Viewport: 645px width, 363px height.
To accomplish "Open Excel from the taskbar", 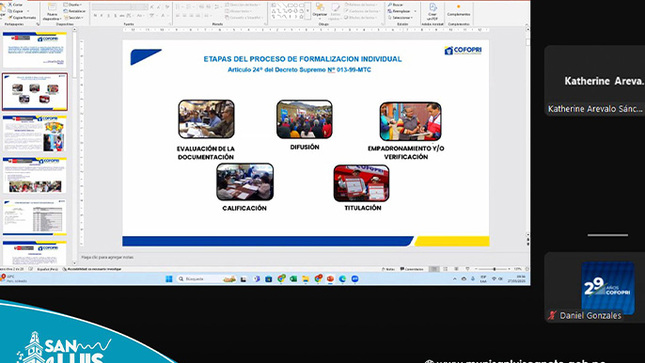I will pyautogui.click(x=293, y=279).
